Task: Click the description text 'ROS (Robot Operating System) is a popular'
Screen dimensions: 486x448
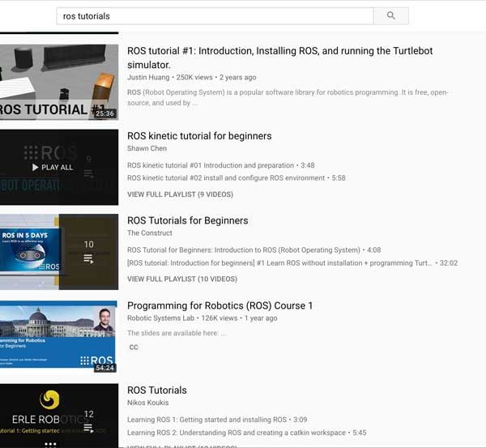Action: [x=288, y=97]
